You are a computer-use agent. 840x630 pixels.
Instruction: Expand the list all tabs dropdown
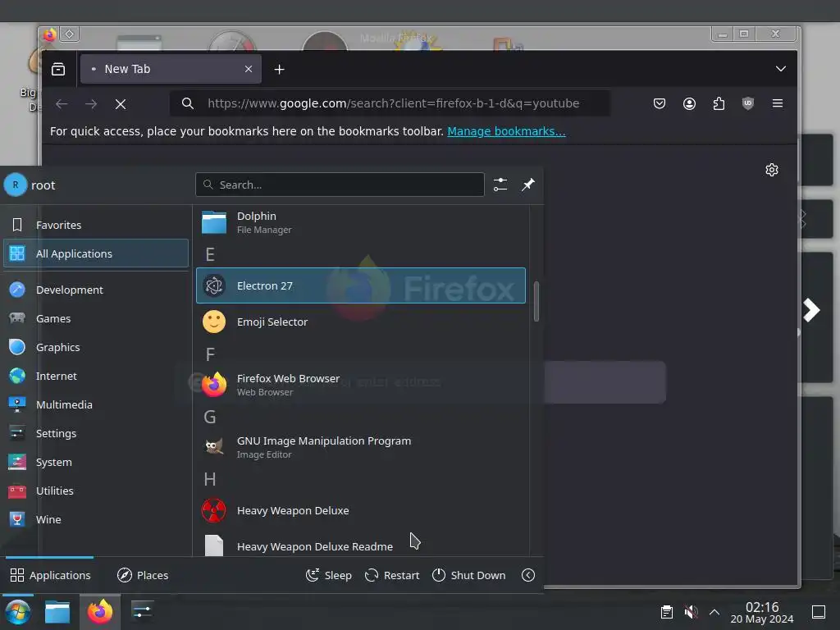click(x=781, y=69)
